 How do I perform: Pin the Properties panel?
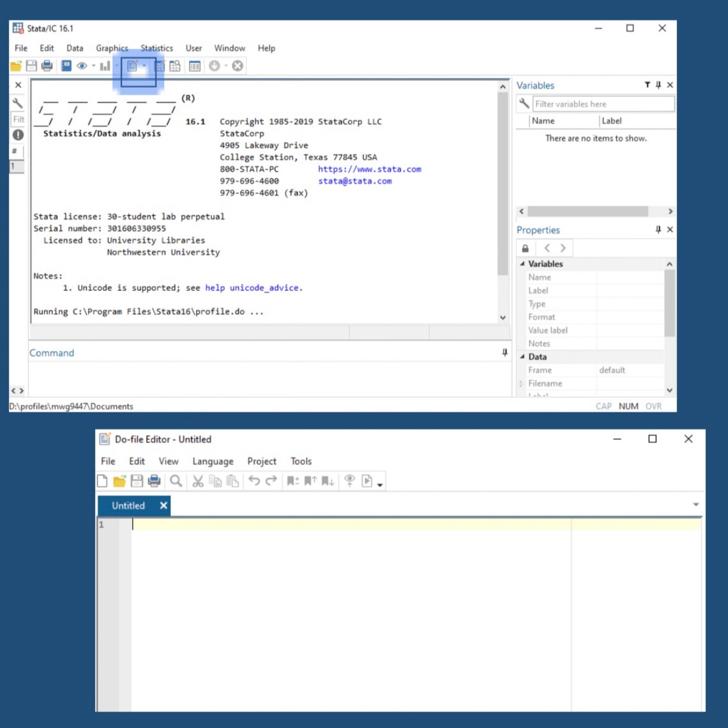click(x=658, y=230)
